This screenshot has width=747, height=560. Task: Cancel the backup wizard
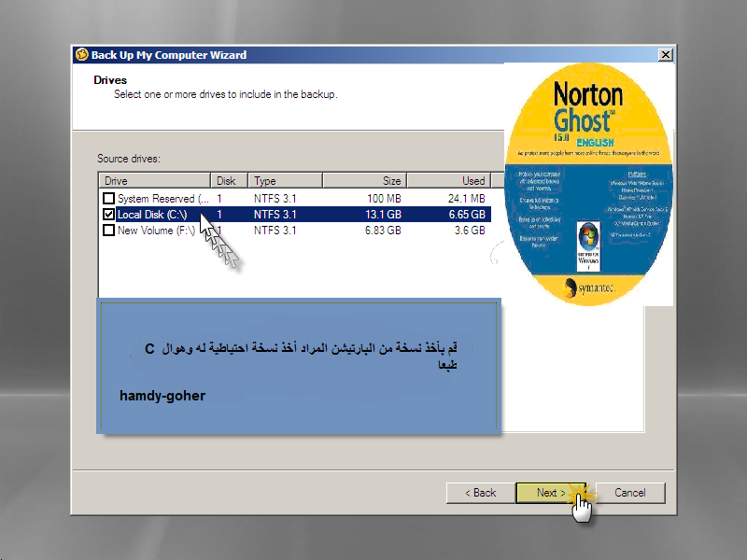click(x=629, y=493)
